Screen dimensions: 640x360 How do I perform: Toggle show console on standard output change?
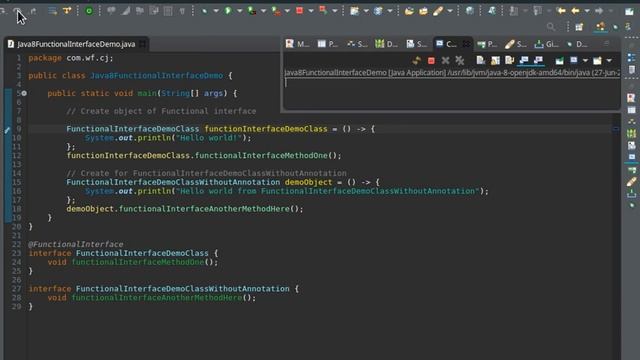[524, 61]
